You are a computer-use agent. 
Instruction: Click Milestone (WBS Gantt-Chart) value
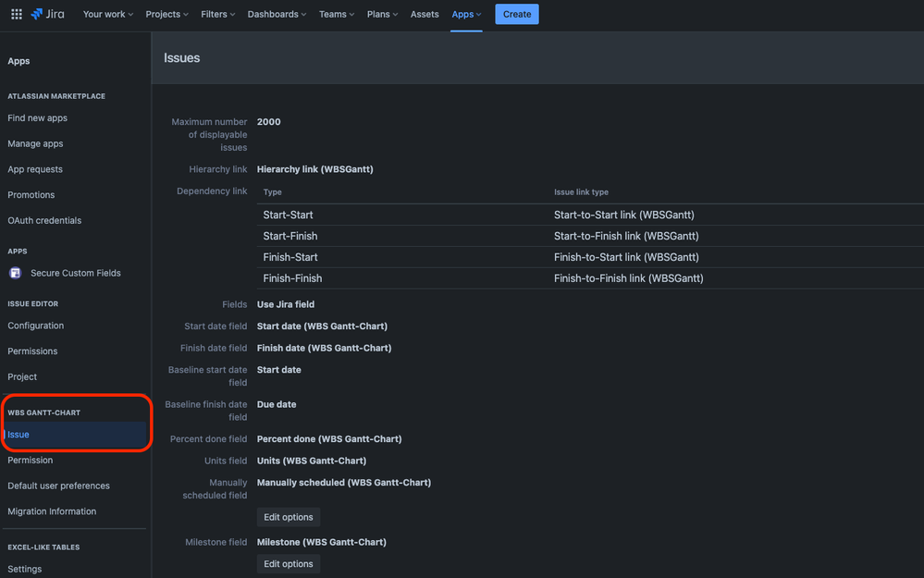coord(321,542)
